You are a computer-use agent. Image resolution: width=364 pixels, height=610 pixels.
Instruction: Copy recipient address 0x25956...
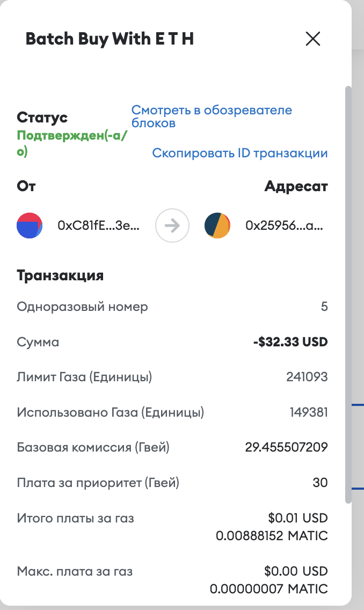click(x=284, y=226)
